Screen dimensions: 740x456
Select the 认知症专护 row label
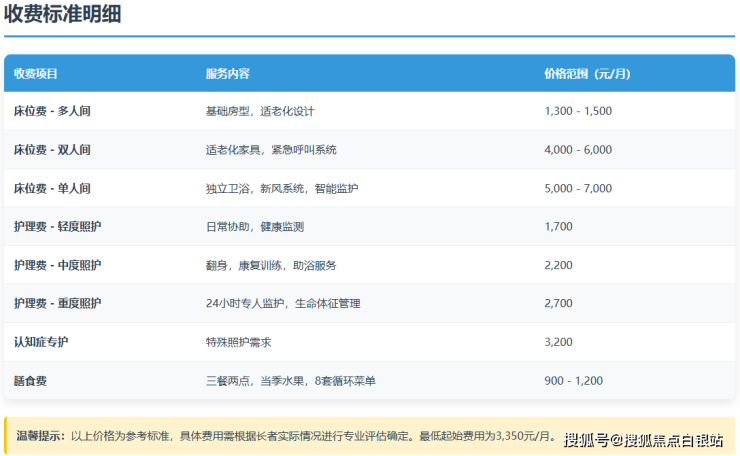[41, 342]
